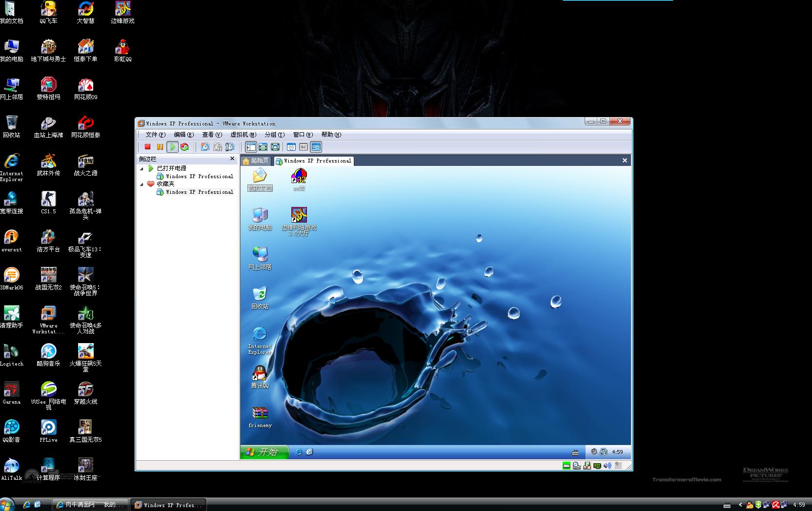The image size is (812, 511).
Task: Open the 文件 menu in VMware
Action: click(156, 135)
